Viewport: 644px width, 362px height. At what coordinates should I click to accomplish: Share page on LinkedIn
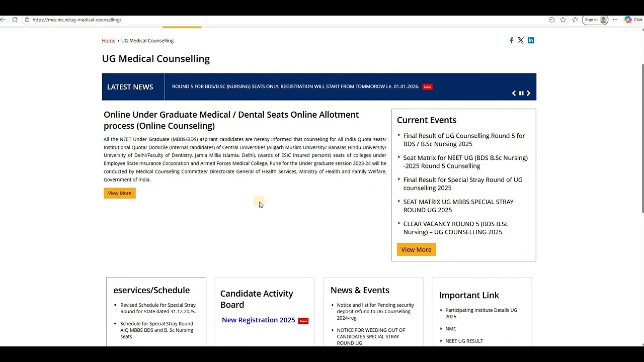click(x=531, y=40)
